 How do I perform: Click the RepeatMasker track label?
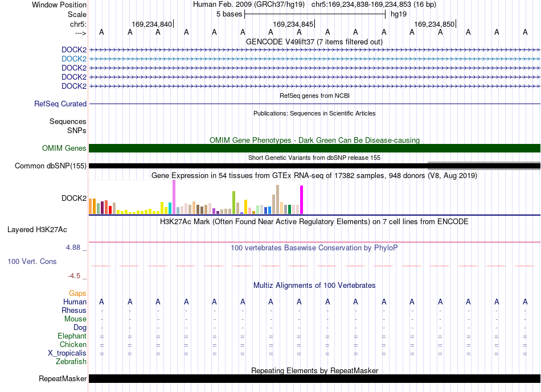[x=63, y=378]
